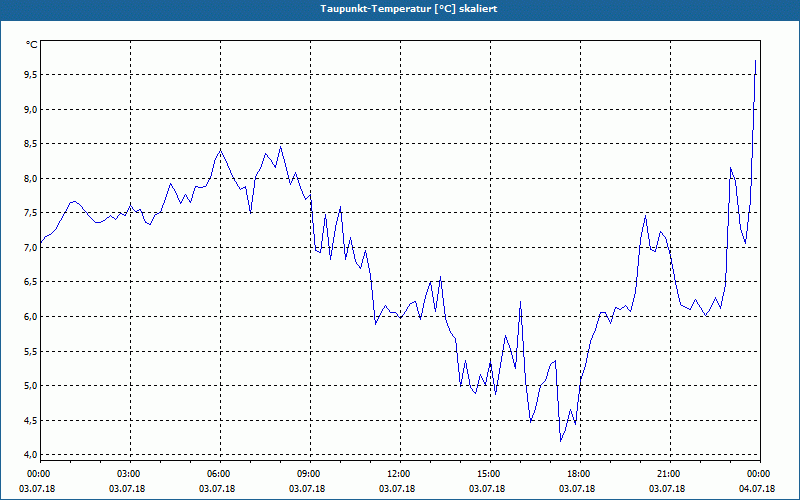Select the 6,5 y-axis value label
The height and width of the screenshot is (500, 800).
tap(30, 282)
